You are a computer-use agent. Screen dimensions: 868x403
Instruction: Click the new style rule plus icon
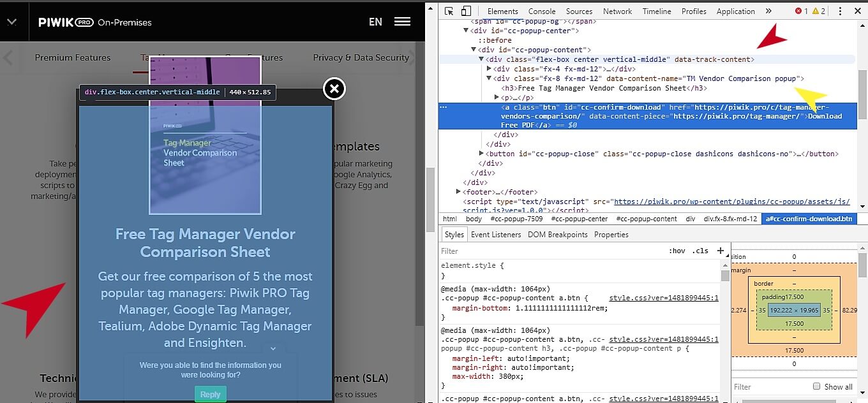[x=721, y=251]
